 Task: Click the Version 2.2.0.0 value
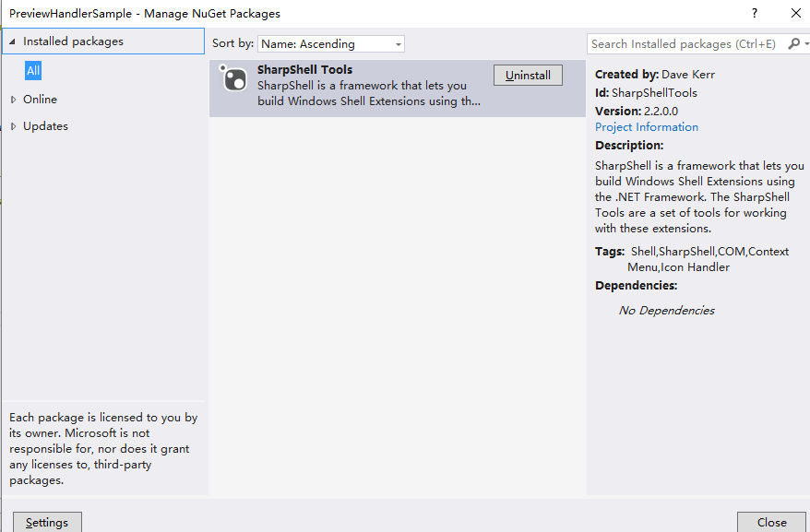click(x=661, y=111)
